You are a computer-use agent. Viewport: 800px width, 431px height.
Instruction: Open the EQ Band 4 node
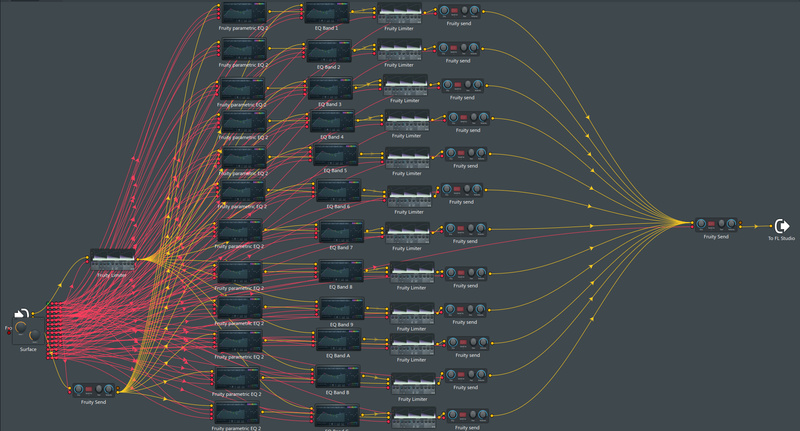333,121
